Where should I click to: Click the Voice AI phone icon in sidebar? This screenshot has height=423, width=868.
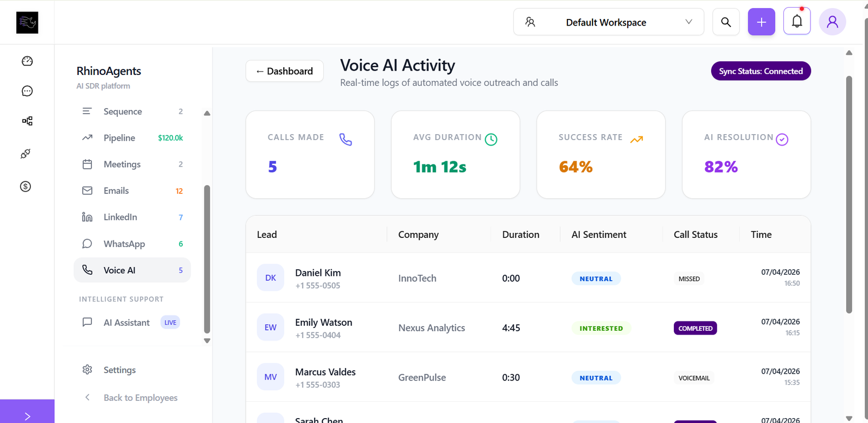(87, 270)
